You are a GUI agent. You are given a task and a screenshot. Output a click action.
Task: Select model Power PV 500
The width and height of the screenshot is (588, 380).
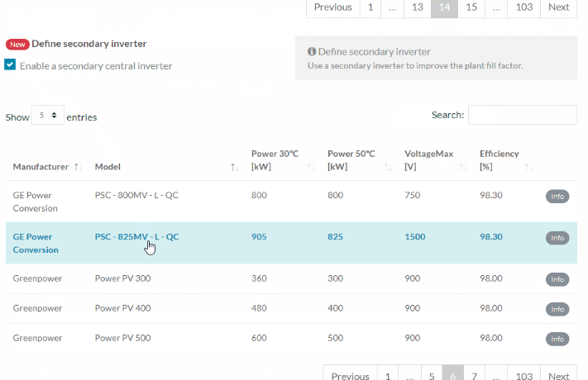coord(122,338)
